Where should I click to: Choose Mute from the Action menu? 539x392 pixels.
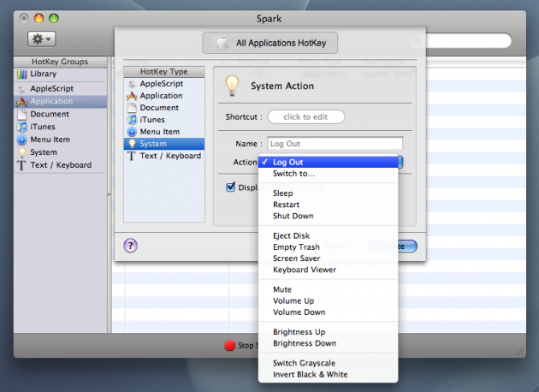[x=329, y=289]
